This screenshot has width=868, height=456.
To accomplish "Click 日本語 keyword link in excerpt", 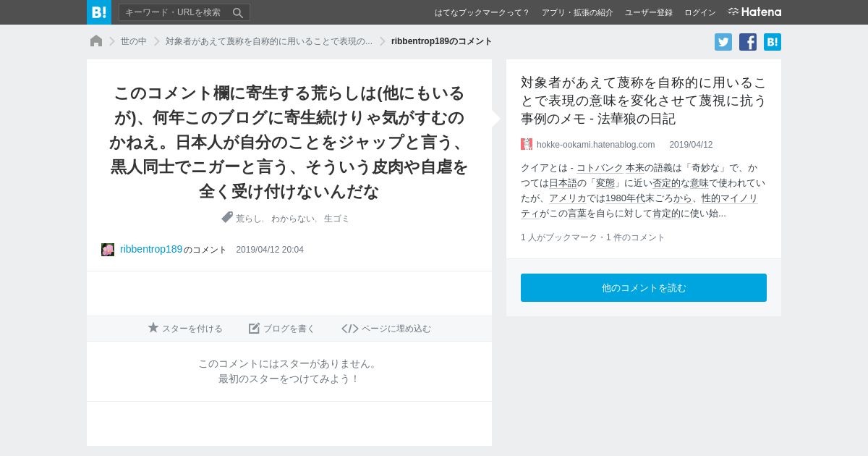I will click(x=563, y=183).
